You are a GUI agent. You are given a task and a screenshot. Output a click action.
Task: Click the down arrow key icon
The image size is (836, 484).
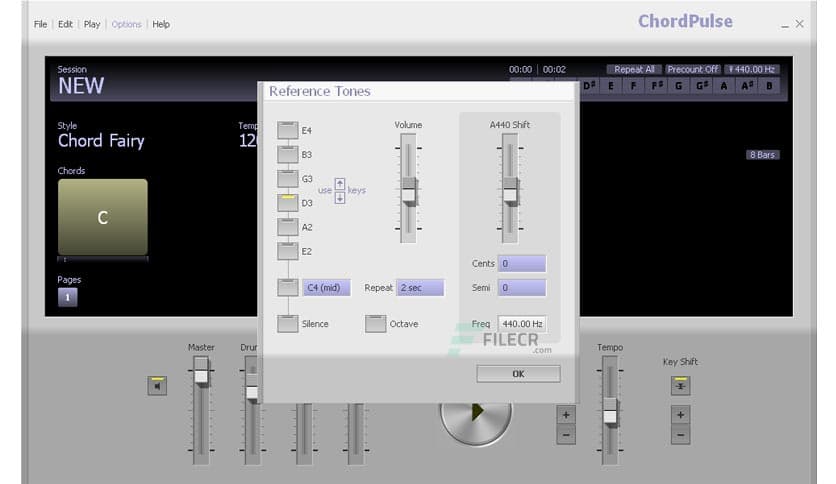point(340,198)
